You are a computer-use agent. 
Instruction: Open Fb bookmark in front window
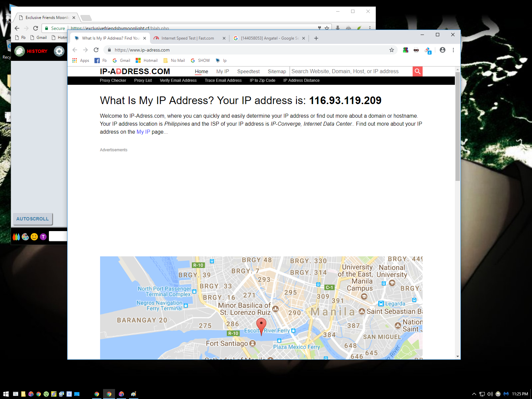point(101,61)
